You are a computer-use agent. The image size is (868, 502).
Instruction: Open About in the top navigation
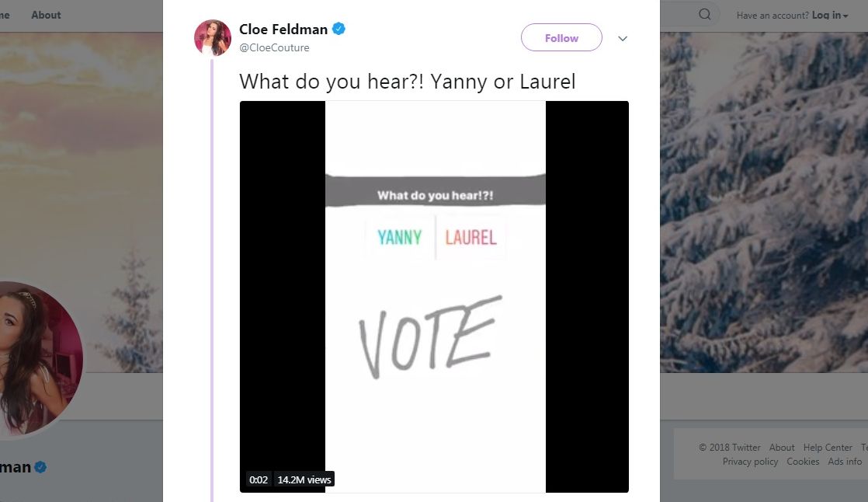[x=46, y=15]
